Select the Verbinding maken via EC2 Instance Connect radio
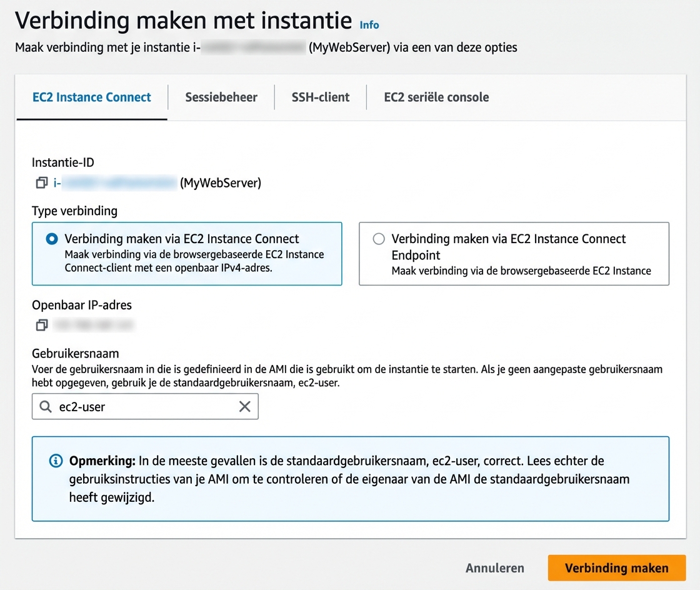 coord(51,239)
